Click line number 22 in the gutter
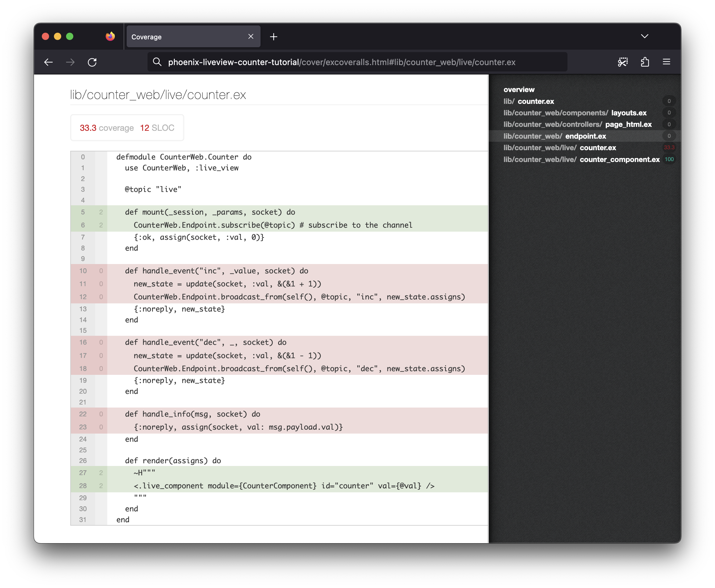This screenshot has height=588, width=715. pos(83,414)
